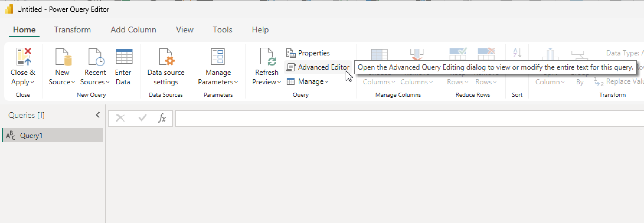644x223 pixels.
Task: Open Data source settings
Action: tap(166, 67)
